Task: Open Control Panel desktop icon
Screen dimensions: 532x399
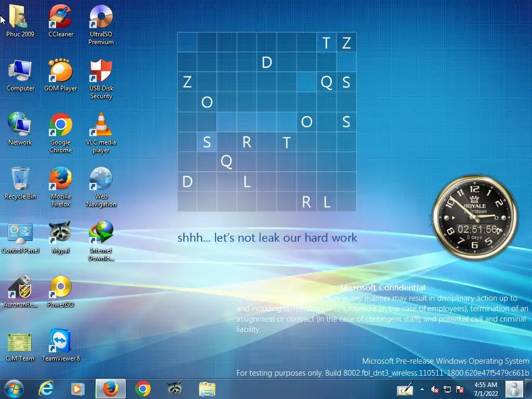Action: 20,237
